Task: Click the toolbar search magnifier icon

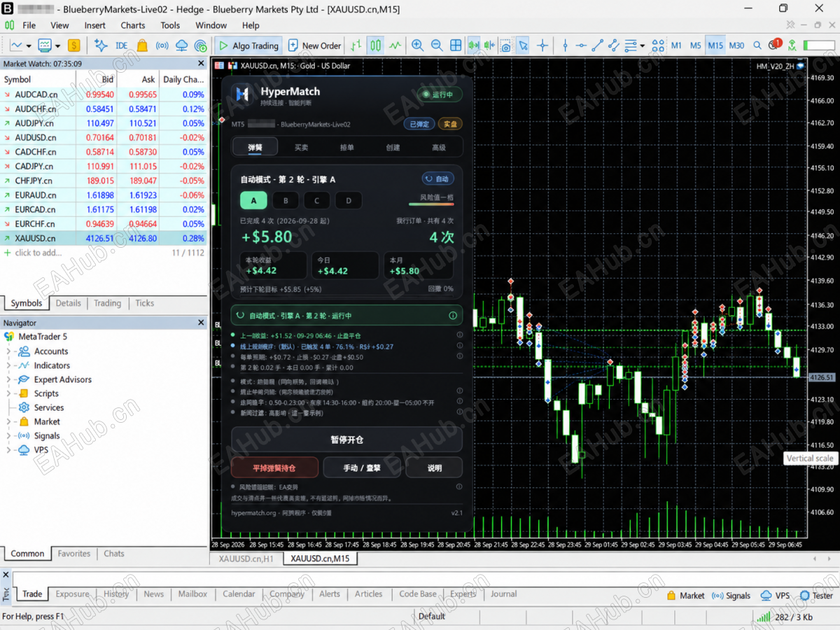Action: [757, 45]
